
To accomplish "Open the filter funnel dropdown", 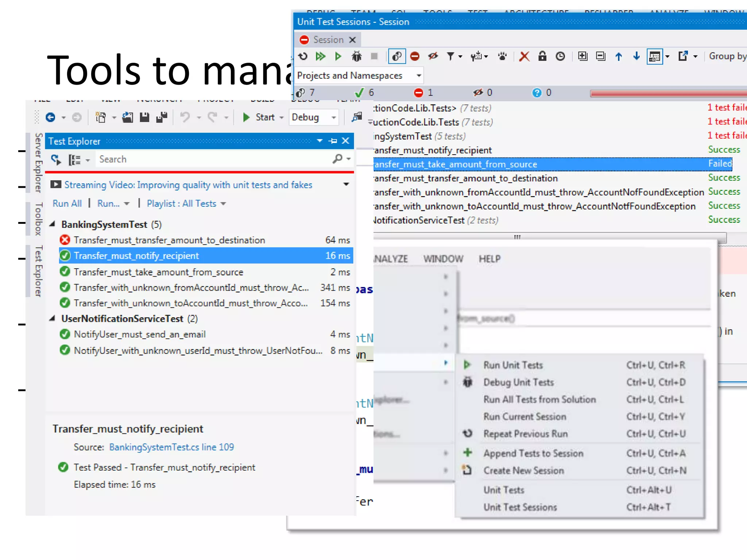I will click(454, 57).
